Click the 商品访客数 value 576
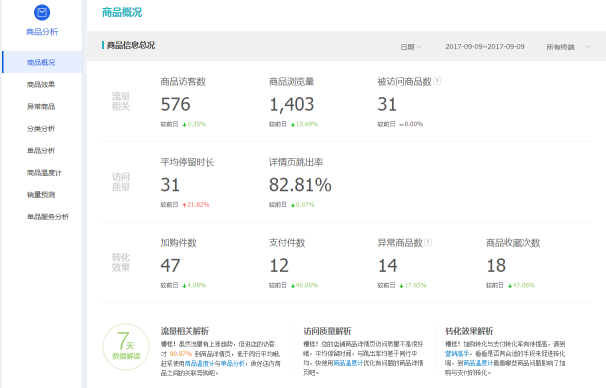 (175, 104)
